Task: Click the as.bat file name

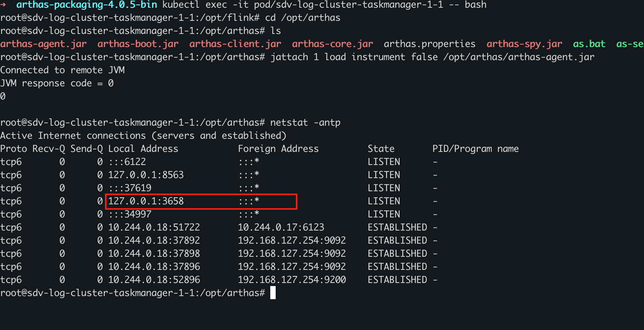Action: [589, 44]
